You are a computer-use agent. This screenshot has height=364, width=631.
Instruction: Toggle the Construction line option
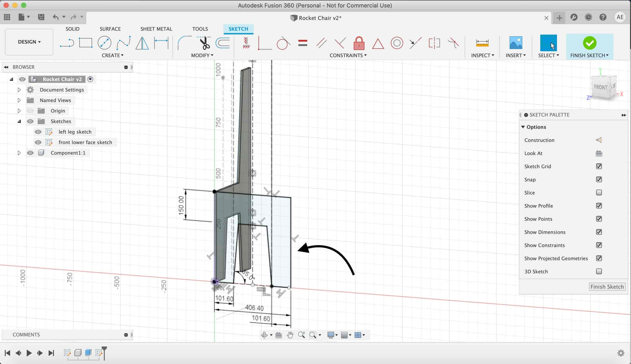599,140
